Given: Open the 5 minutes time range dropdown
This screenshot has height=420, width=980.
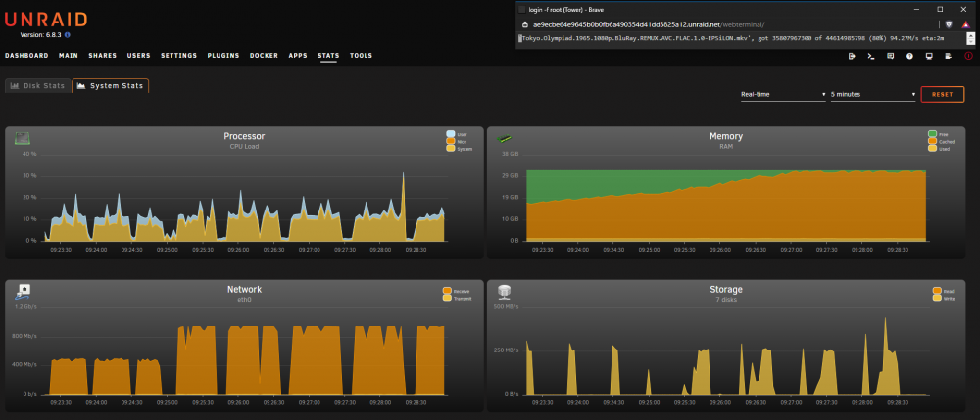Looking at the screenshot, I should point(873,95).
